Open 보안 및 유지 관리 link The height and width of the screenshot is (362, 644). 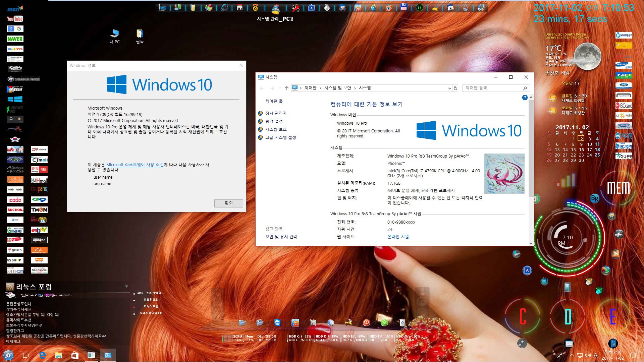click(281, 237)
